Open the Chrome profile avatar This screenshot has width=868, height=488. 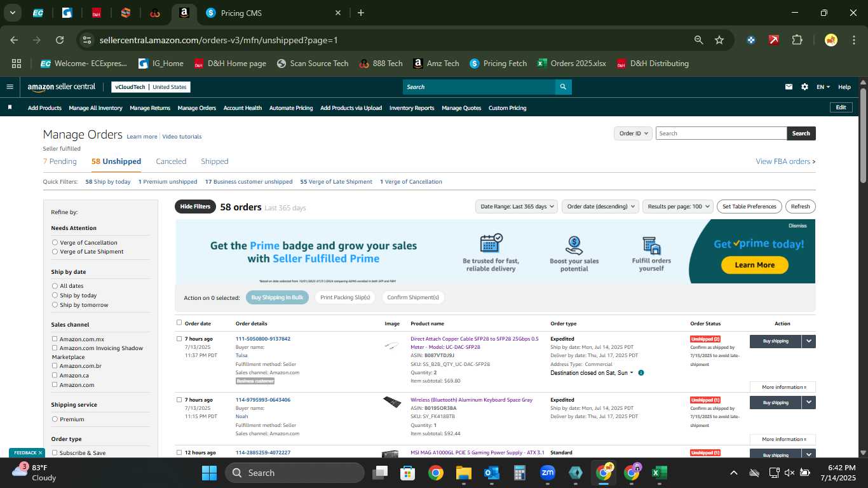(x=831, y=40)
